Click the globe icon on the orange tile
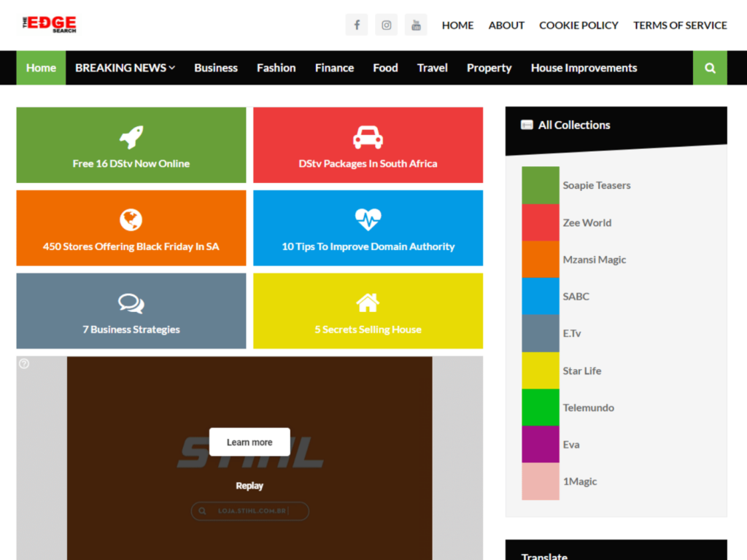The image size is (747, 560). tap(131, 219)
